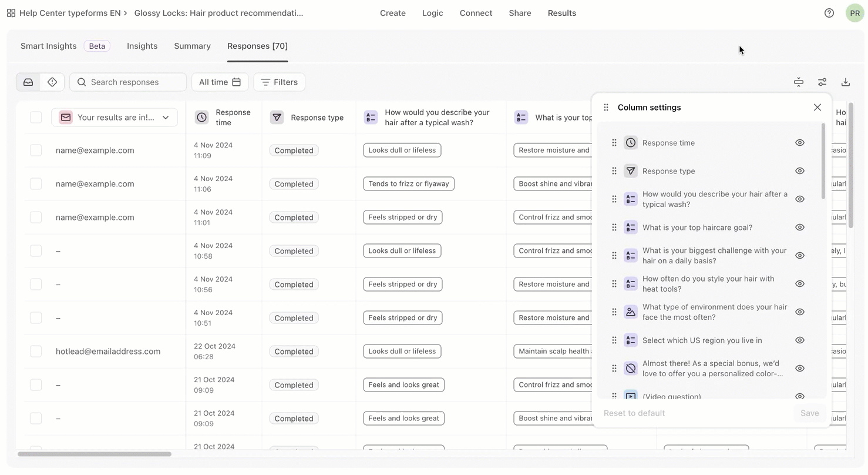The height and width of the screenshot is (475, 868).
Task: Click Completed badge in the 22 Oct 2024 row
Action: (x=294, y=352)
